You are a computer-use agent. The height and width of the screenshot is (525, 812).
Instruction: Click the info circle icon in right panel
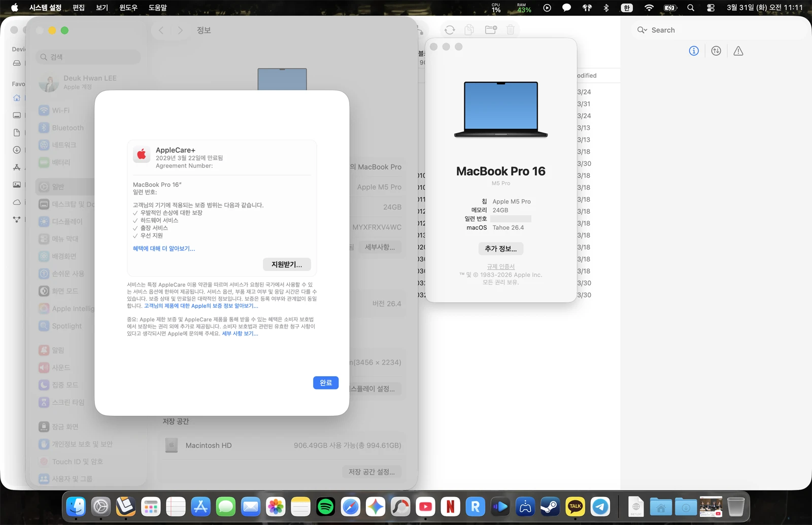pyautogui.click(x=694, y=51)
